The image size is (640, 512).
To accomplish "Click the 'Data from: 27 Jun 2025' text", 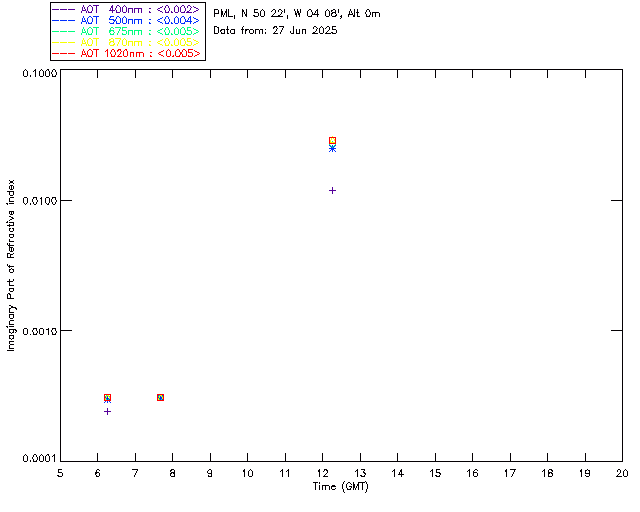I will click(275, 31).
